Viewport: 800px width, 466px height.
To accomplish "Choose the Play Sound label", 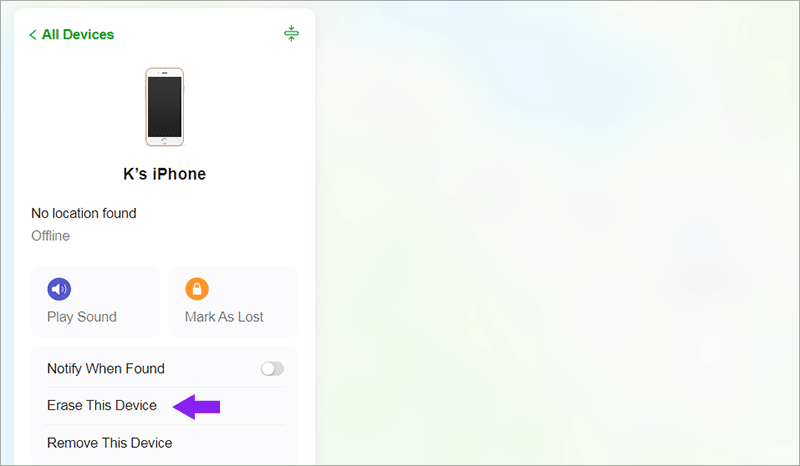I will [82, 317].
